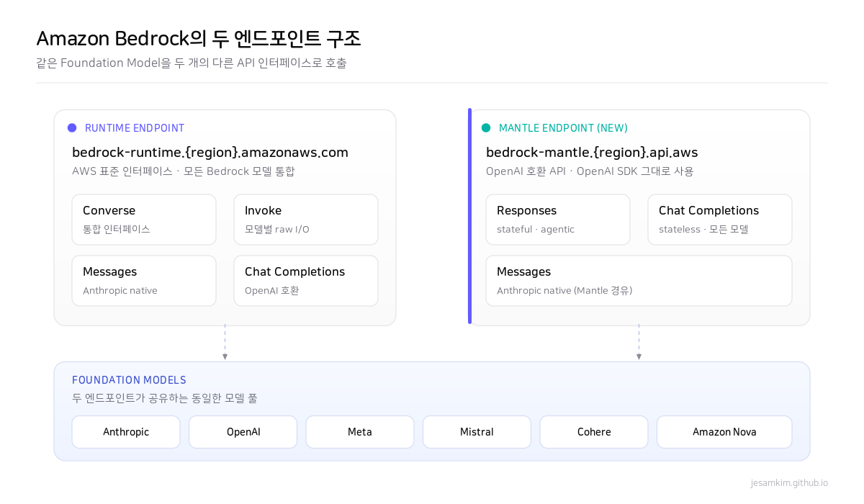The height and width of the screenshot is (504, 864).
Task: Click Messages card labeled Anthropic native (Mantle 경유)
Action: tap(639, 281)
